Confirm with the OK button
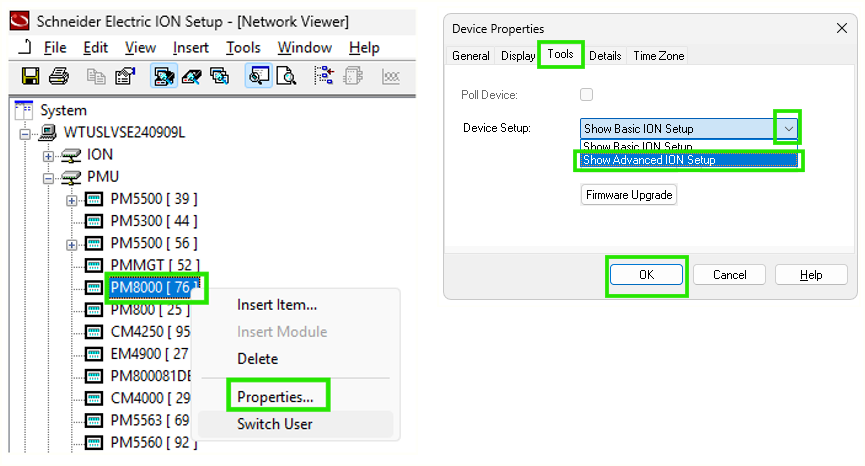Screen dimensions: 865x466 646,275
